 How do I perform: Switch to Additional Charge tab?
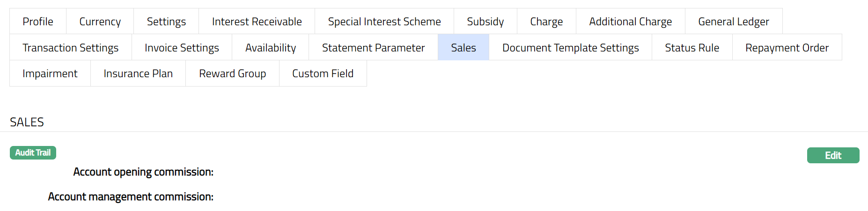(x=630, y=22)
